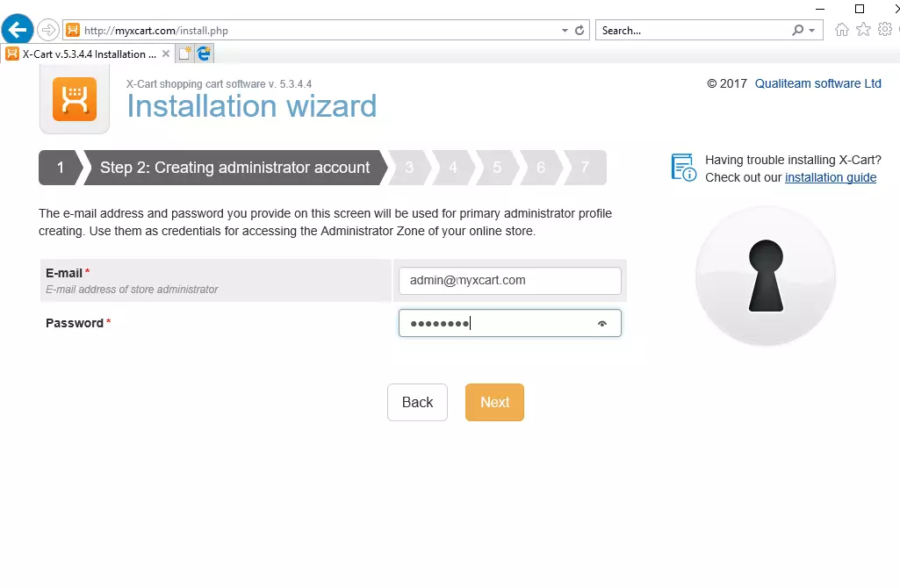Click 'X-Cart shopping cart software v. 5.3.4.4' text

[x=219, y=84]
